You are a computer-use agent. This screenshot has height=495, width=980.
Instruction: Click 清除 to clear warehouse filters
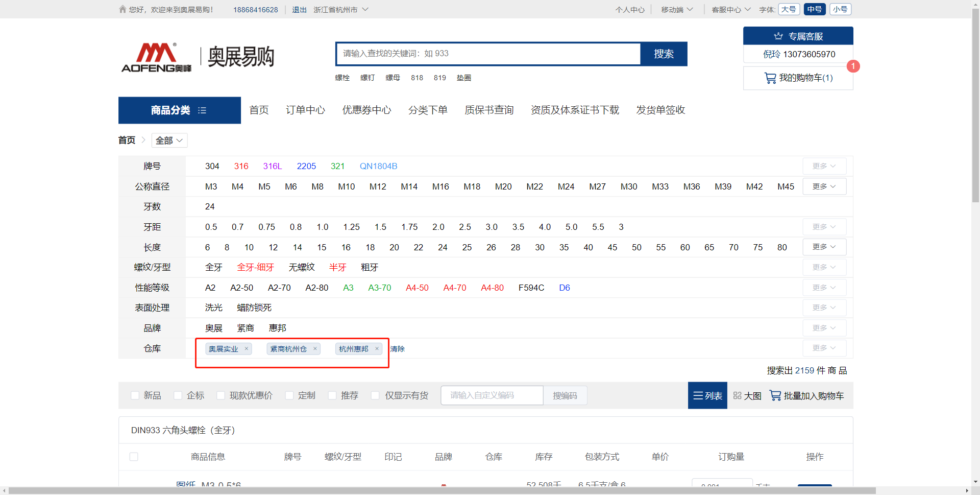(398, 349)
